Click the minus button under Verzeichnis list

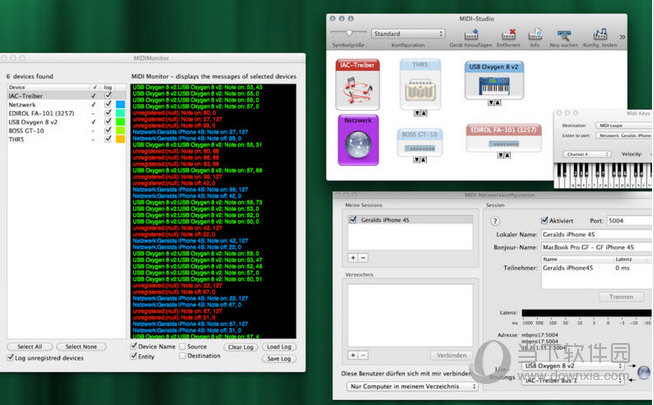tap(363, 355)
